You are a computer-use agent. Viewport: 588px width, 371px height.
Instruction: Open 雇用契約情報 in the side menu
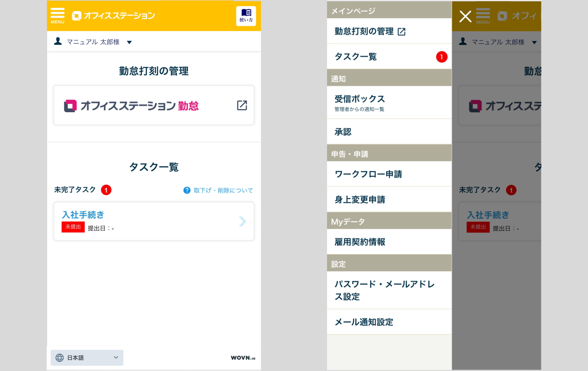pyautogui.click(x=389, y=242)
